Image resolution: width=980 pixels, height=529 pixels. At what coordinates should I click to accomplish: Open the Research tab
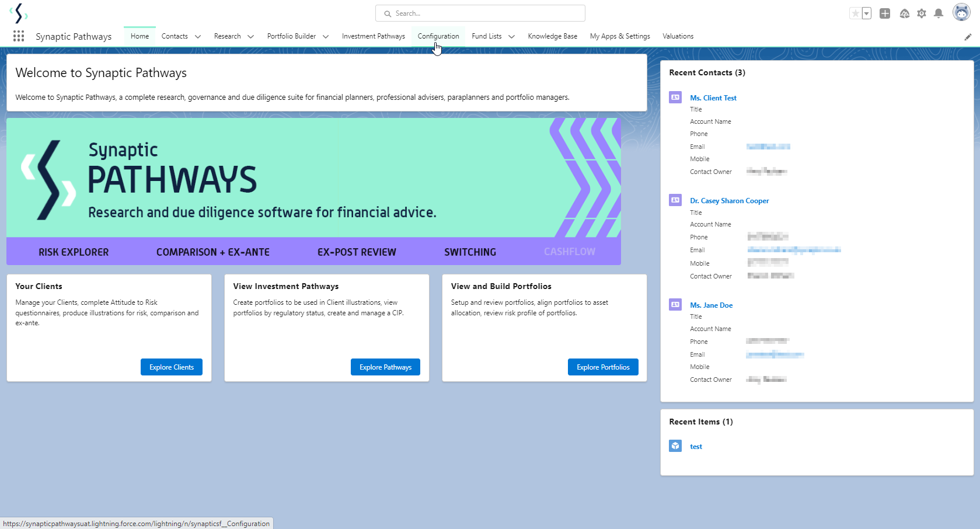pos(228,36)
